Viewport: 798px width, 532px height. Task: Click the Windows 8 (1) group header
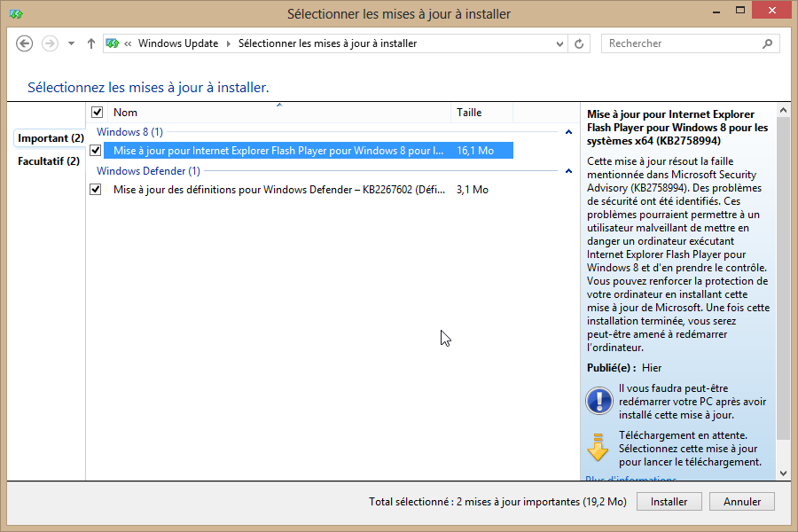point(129,132)
